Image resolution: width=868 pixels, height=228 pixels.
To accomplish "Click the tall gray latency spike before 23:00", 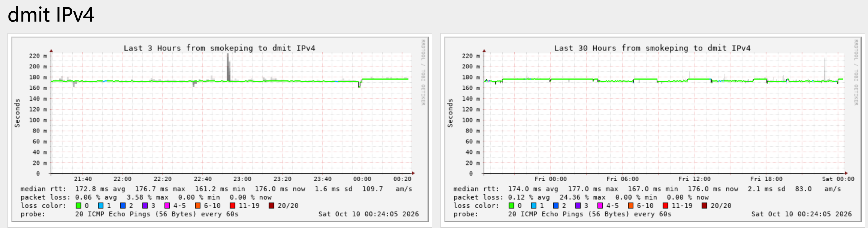I will click(x=228, y=67).
